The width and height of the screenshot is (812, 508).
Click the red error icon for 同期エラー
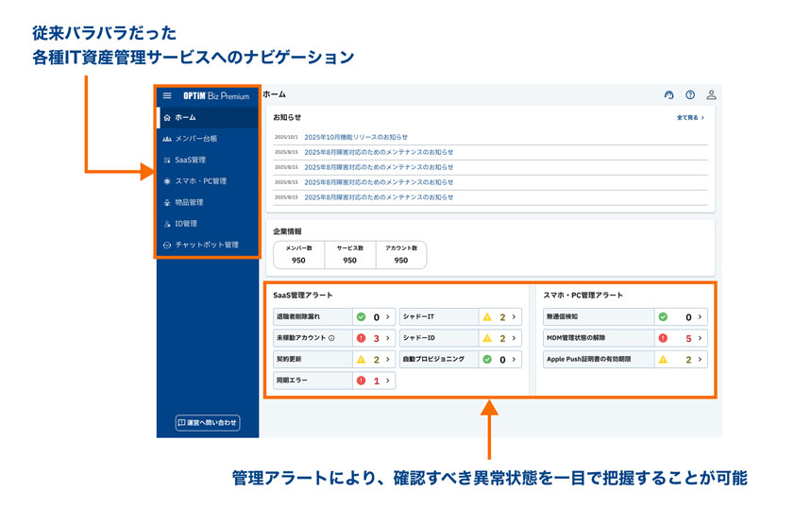(x=361, y=381)
